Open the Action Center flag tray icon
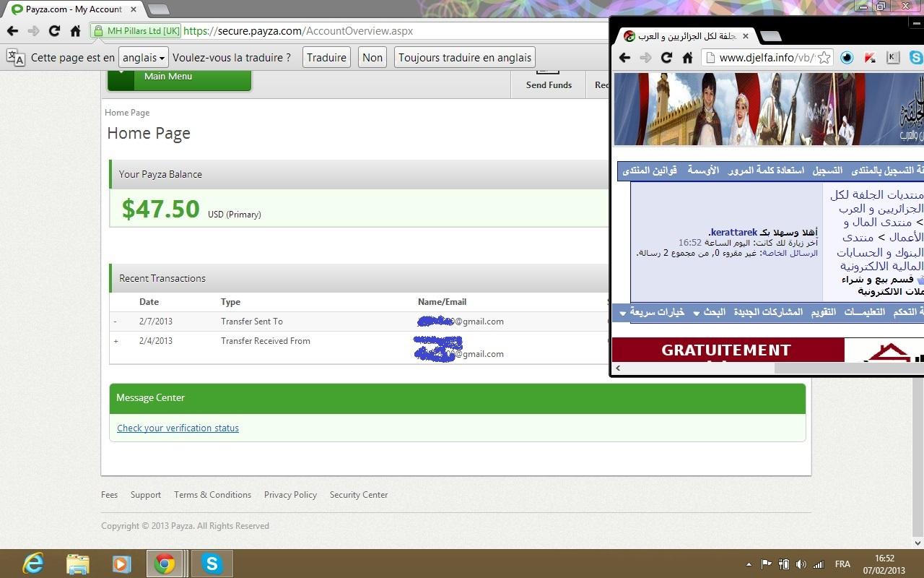 pos(767,564)
